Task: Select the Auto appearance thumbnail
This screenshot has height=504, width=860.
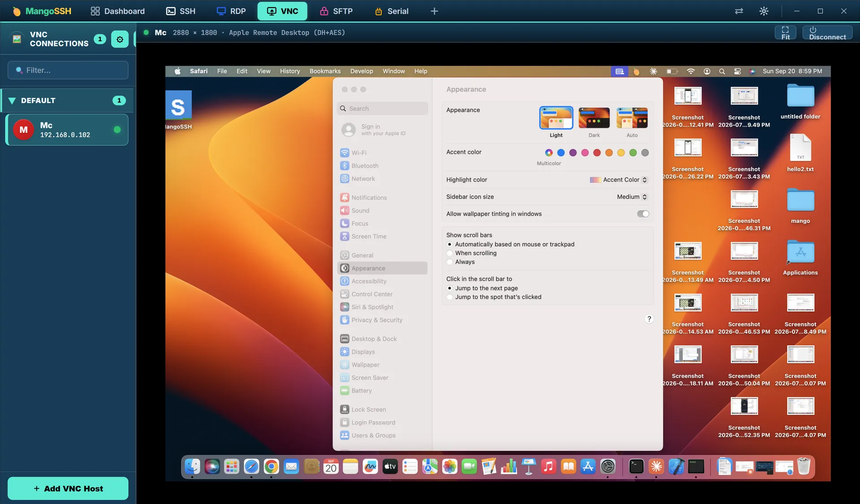Action: click(x=632, y=118)
